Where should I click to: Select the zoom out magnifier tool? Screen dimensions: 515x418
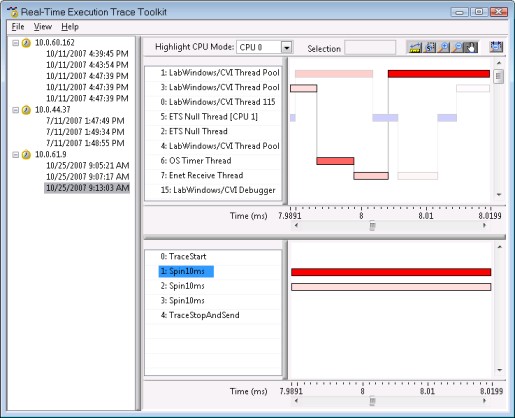tap(458, 47)
